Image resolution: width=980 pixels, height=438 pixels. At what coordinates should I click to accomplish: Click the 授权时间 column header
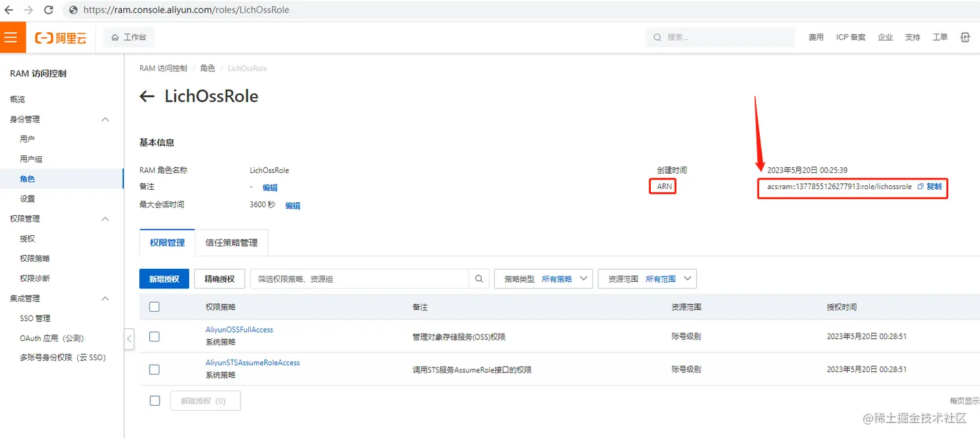point(842,307)
